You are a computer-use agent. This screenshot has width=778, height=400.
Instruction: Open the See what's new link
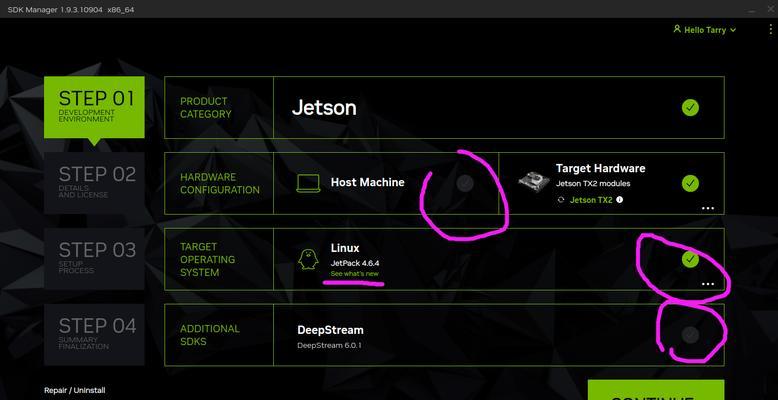tap(355, 274)
